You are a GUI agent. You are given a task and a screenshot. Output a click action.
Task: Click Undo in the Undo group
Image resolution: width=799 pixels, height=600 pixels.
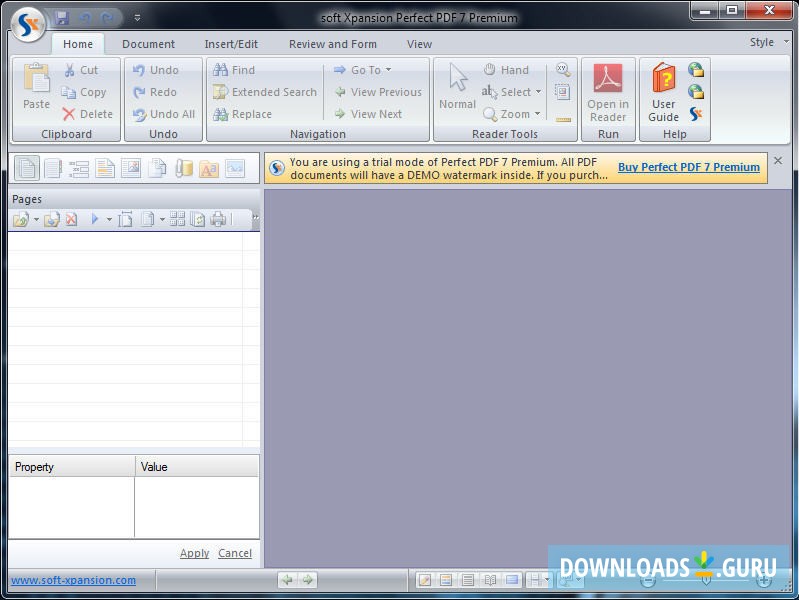point(155,70)
